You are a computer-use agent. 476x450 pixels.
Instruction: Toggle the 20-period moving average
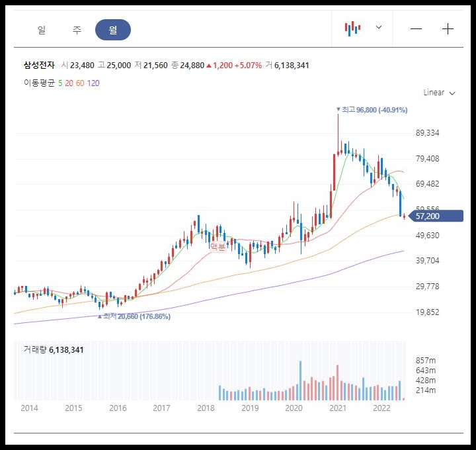pyautogui.click(x=69, y=83)
